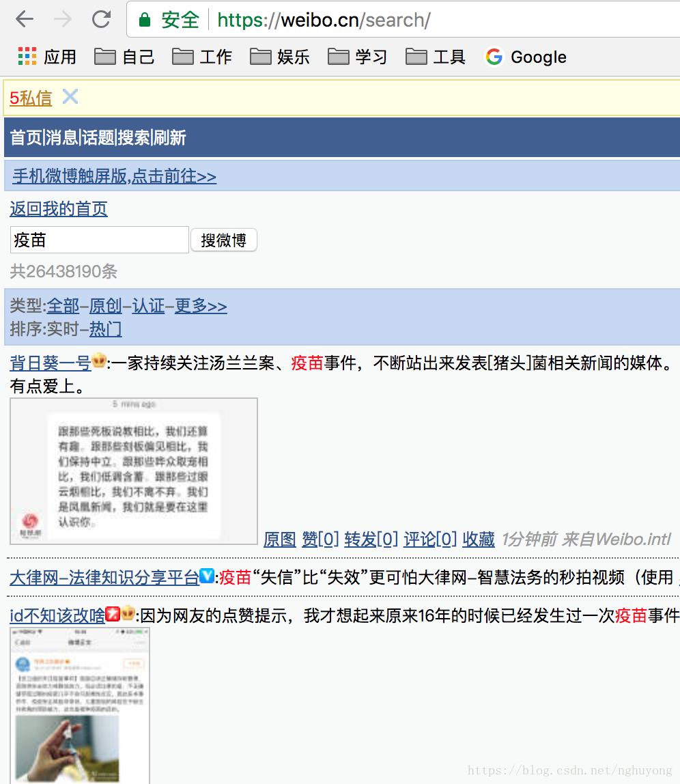Dismiss the 私信 notification with the X
This screenshot has height=784, width=680.
click(70, 96)
